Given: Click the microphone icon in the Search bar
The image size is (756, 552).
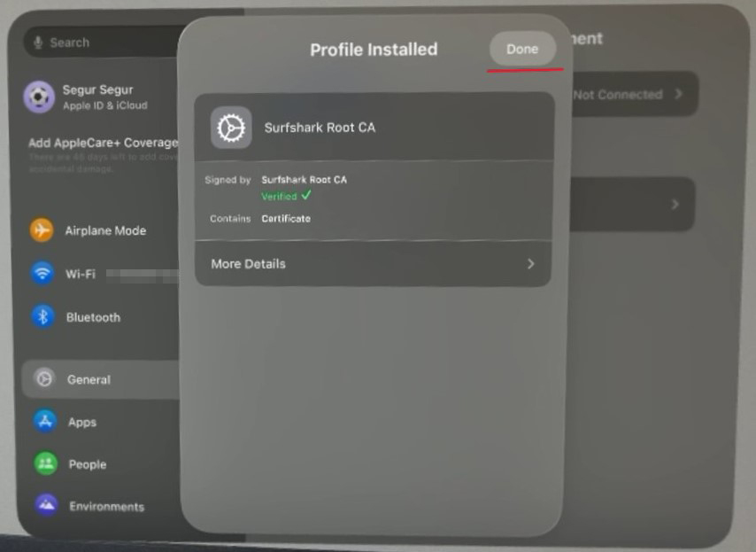Looking at the screenshot, I should 37,42.
